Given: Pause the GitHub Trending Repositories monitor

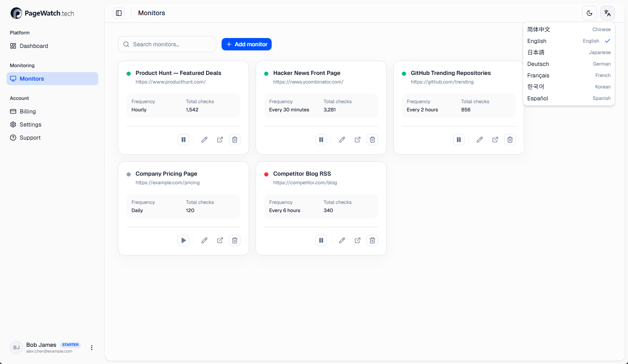Looking at the screenshot, I should (459, 140).
